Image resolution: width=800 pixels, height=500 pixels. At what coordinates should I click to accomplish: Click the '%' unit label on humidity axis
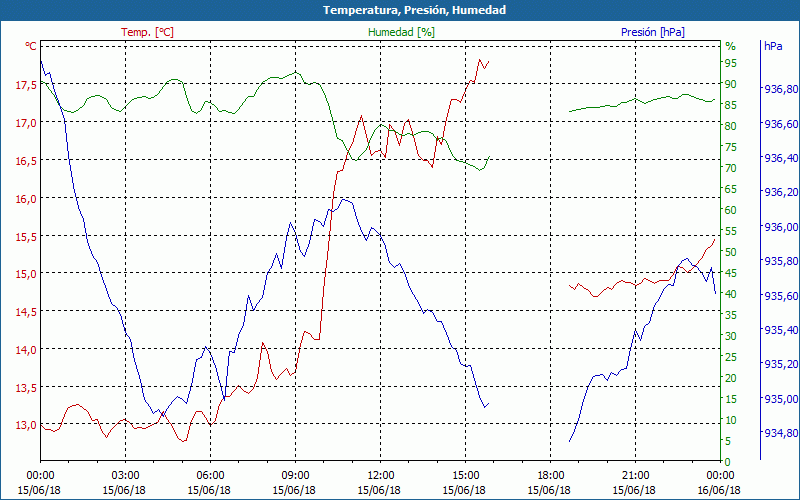(x=731, y=46)
